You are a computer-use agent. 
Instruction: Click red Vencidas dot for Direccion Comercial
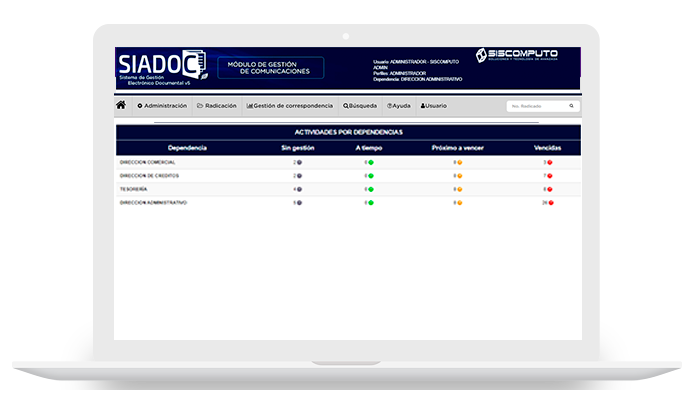[x=550, y=162]
